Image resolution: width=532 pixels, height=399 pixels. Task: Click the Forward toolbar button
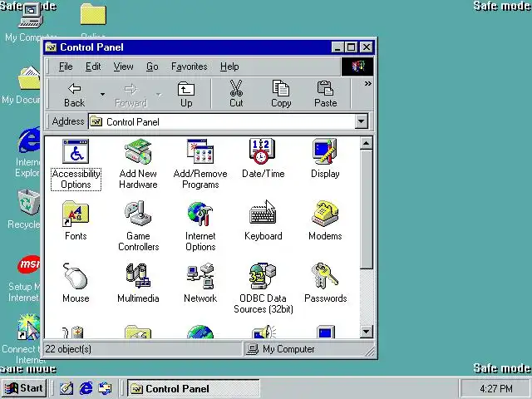pos(131,95)
